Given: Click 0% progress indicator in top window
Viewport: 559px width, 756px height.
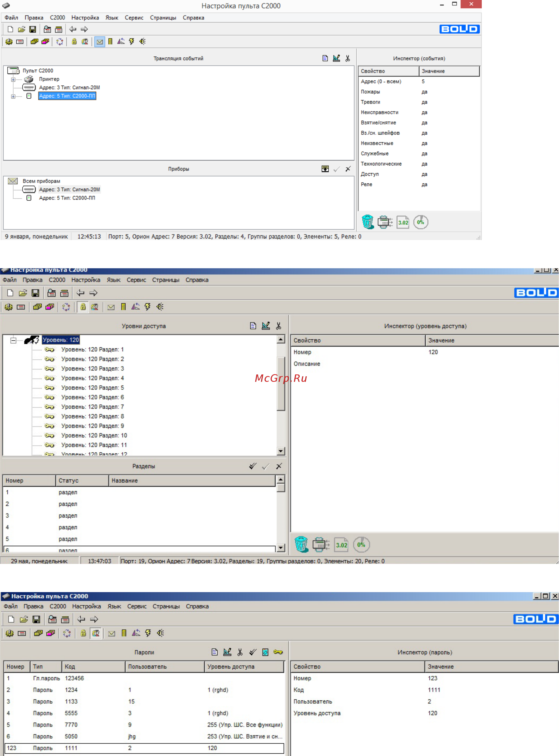Looking at the screenshot, I should (421, 222).
